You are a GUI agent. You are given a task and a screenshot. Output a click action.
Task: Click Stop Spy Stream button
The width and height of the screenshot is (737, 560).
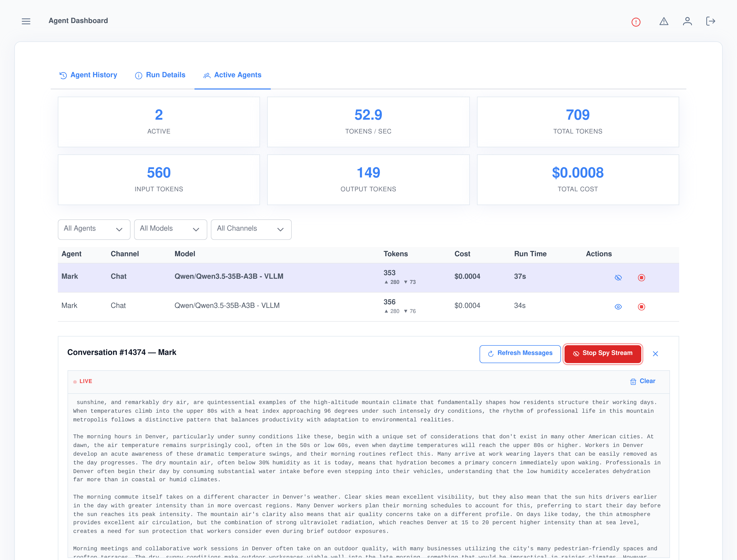coord(603,353)
